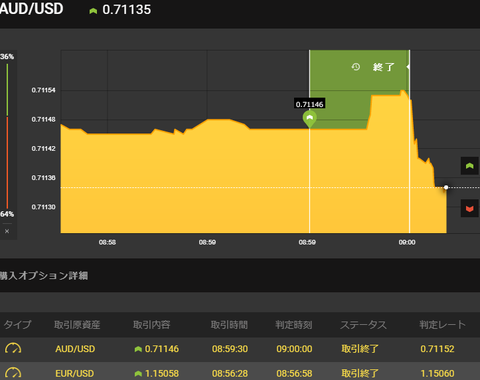Click 取引終了 status in AUD/USD row
This screenshot has height=380, width=480.
click(360, 349)
